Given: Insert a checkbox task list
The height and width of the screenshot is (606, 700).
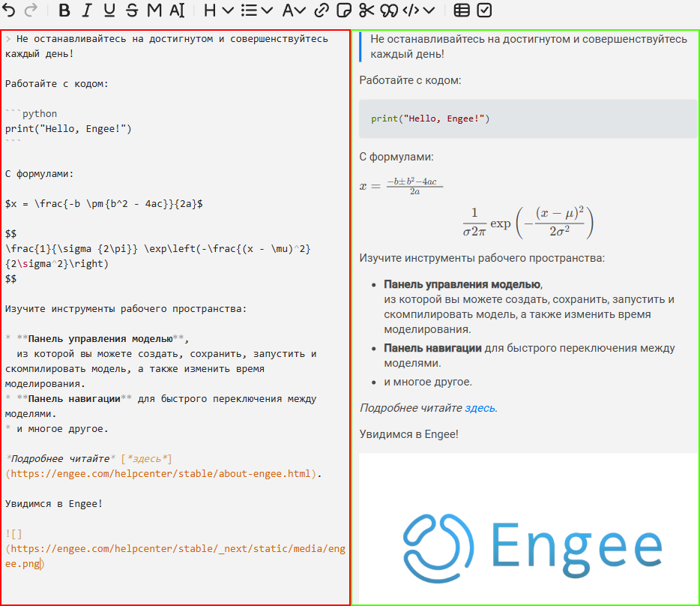Looking at the screenshot, I should coord(484,10).
